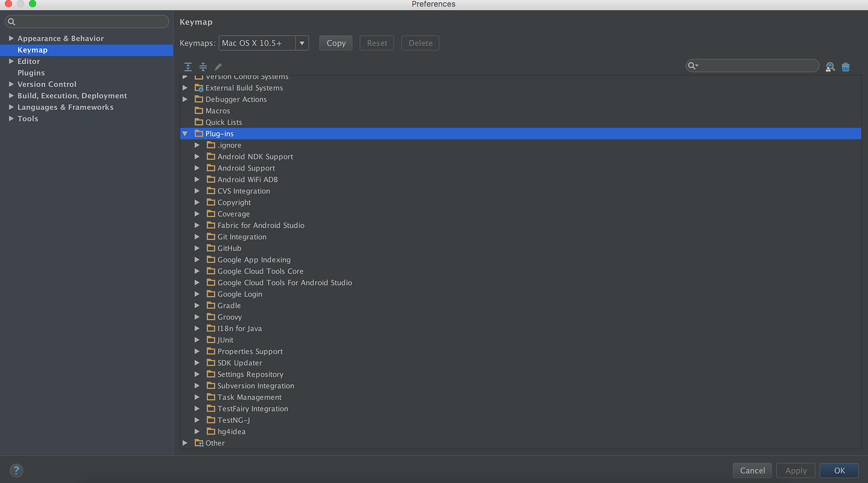Click the Delete keymap button

click(x=420, y=43)
